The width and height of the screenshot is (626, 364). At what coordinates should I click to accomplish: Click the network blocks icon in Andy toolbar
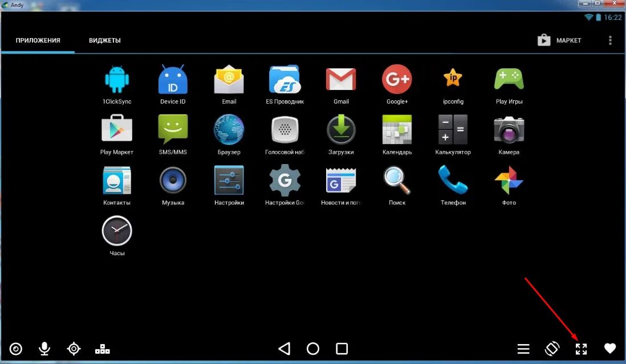pos(102,349)
